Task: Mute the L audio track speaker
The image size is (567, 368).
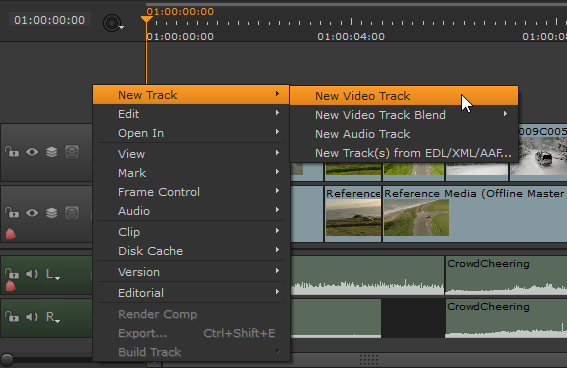Action: pyautogui.click(x=32, y=274)
